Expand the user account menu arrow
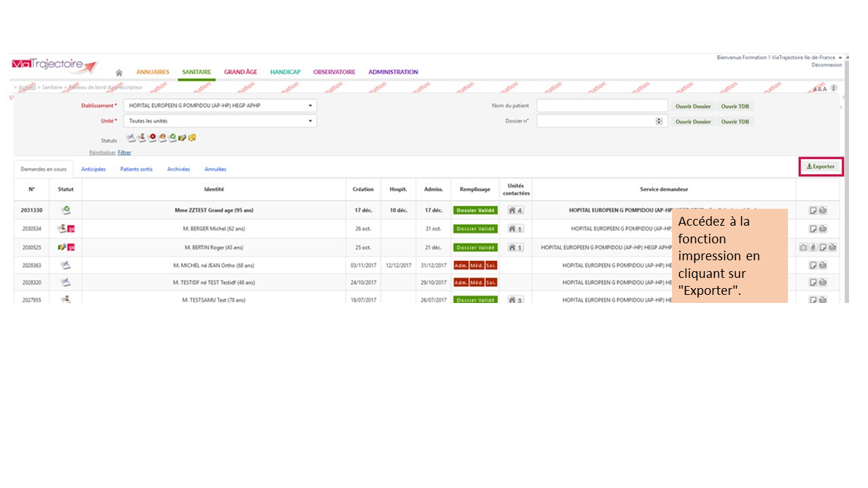The image size is (868, 488). pos(840,58)
